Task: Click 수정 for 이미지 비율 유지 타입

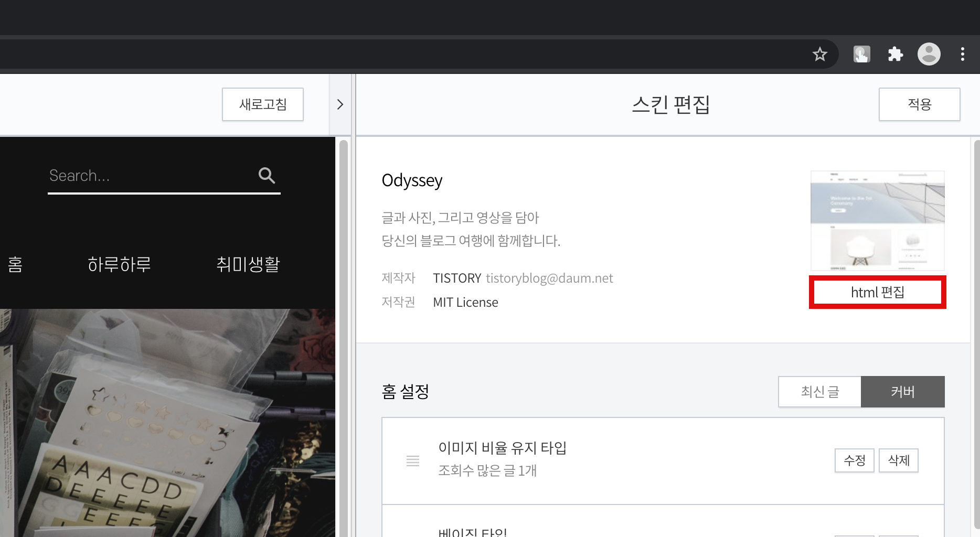Action: click(x=854, y=460)
